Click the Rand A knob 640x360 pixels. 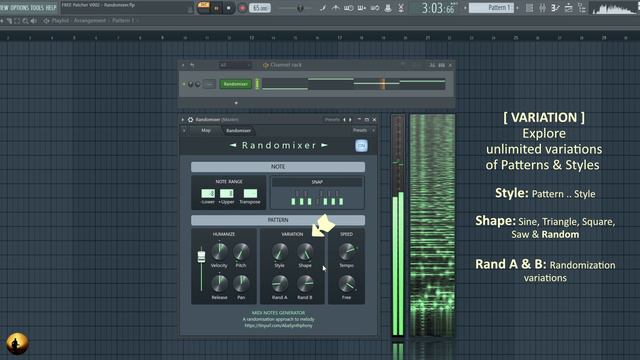click(x=280, y=283)
